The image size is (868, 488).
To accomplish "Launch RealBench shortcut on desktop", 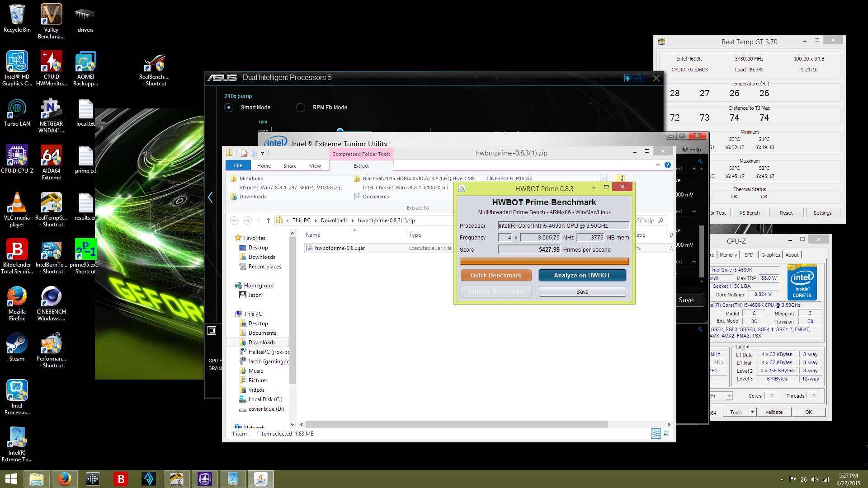I will pos(154,70).
